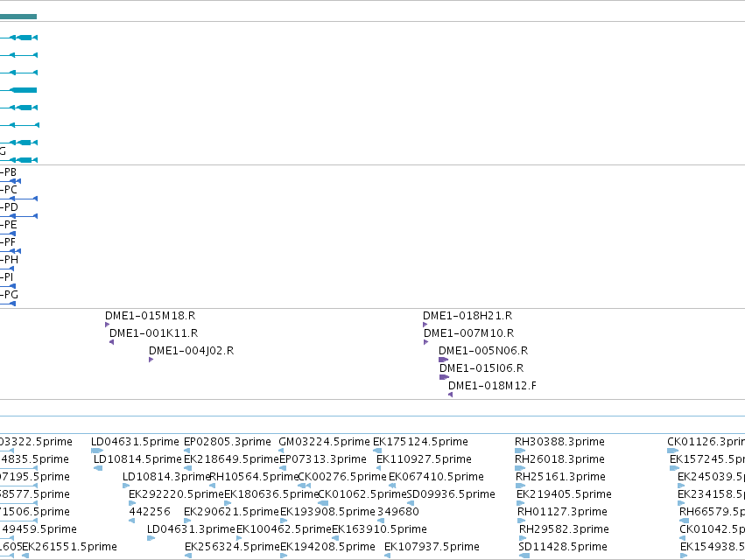Screen dimensions: 745x560
Task: Click the EK067410.5prime label
Action: pyautogui.click(x=436, y=477)
